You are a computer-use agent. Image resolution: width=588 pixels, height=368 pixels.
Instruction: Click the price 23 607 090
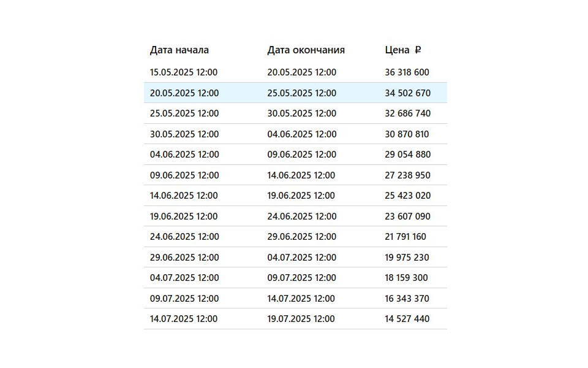pyautogui.click(x=408, y=217)
